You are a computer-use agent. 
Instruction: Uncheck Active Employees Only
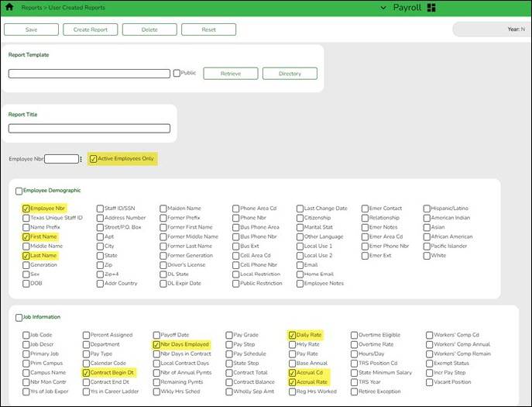point(94,159)
